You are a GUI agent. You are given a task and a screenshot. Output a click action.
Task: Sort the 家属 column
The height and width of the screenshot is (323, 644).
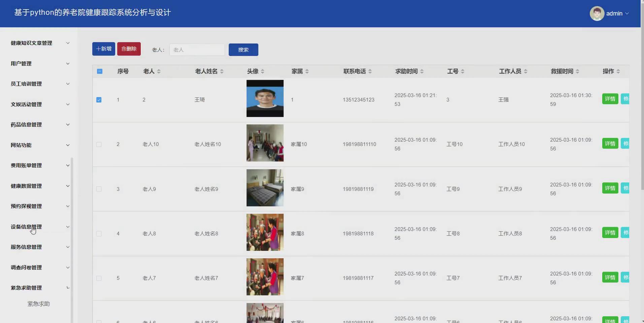point(307,71)
